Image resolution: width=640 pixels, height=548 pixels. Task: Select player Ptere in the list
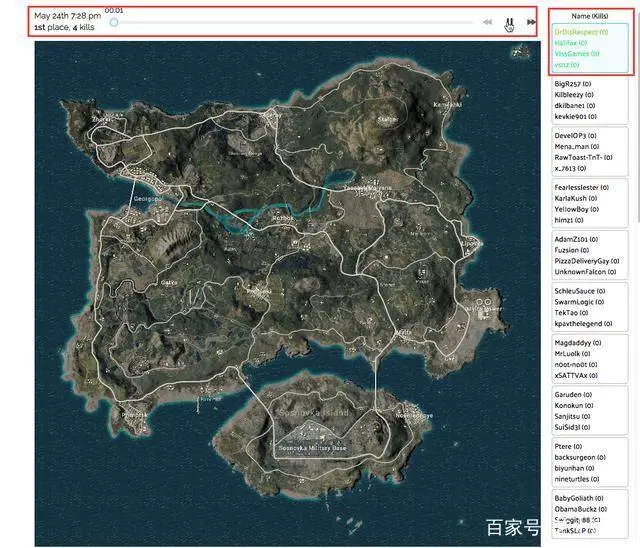tap(568, 447)
